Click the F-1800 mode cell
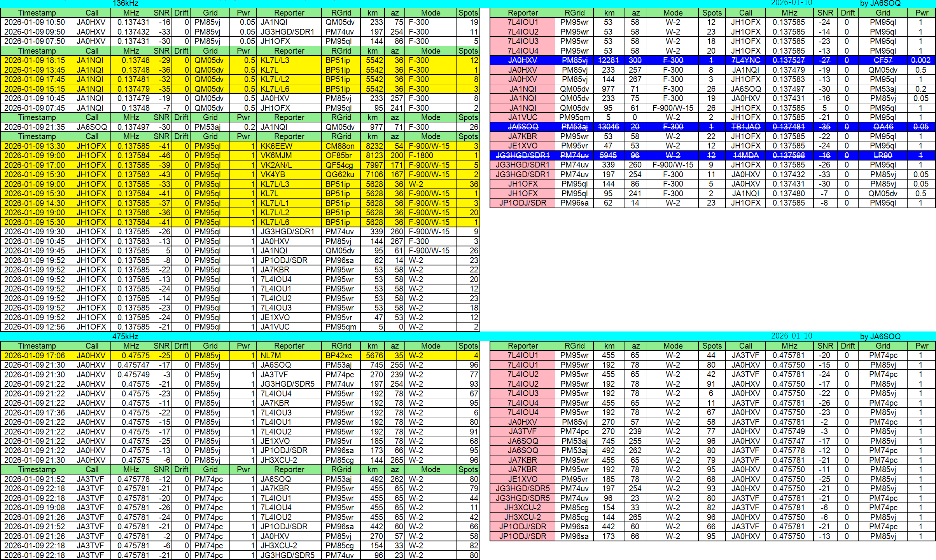 421,155
